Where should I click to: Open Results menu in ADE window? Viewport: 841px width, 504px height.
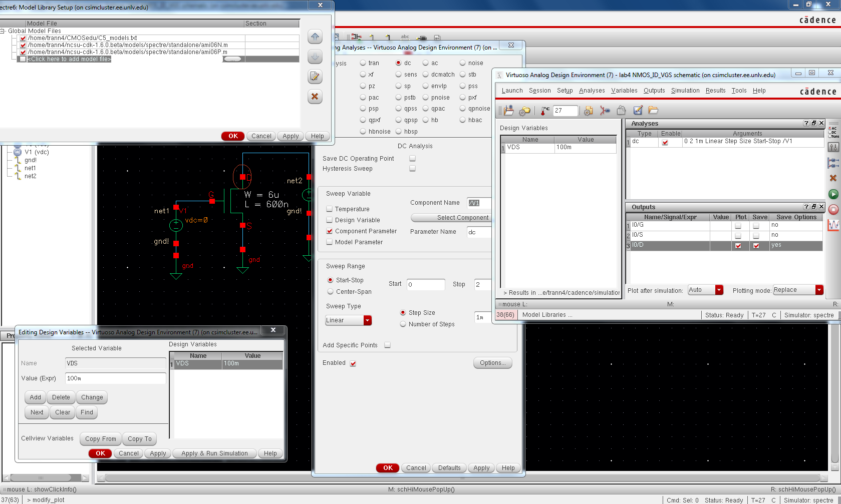point(715,91)
